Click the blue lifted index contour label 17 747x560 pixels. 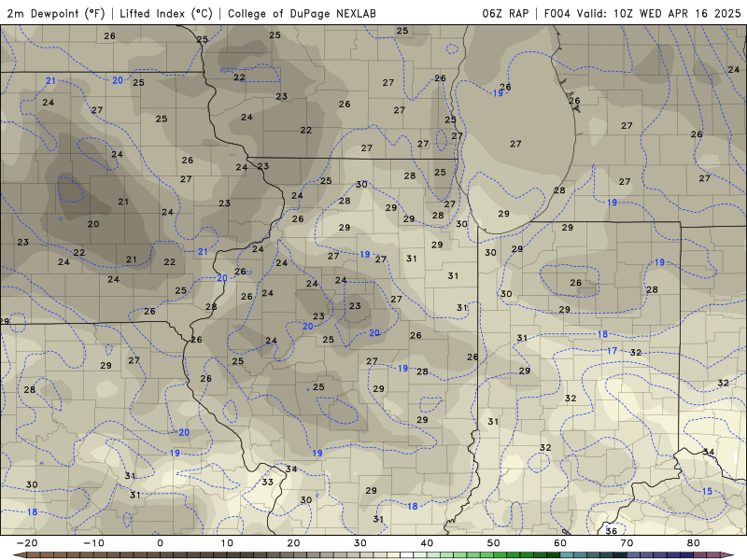tap(612, 351)
